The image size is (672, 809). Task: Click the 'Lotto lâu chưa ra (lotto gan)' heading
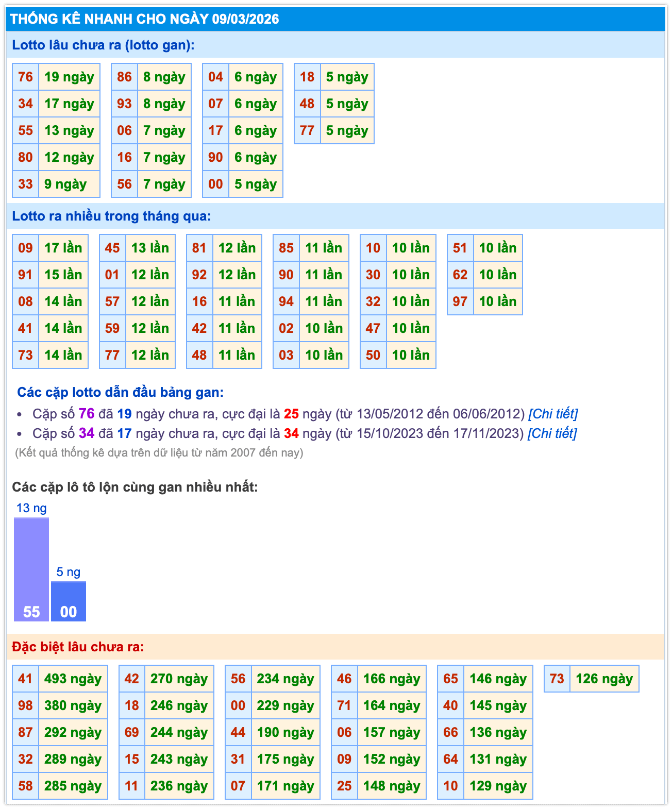(x=104, y=45)
